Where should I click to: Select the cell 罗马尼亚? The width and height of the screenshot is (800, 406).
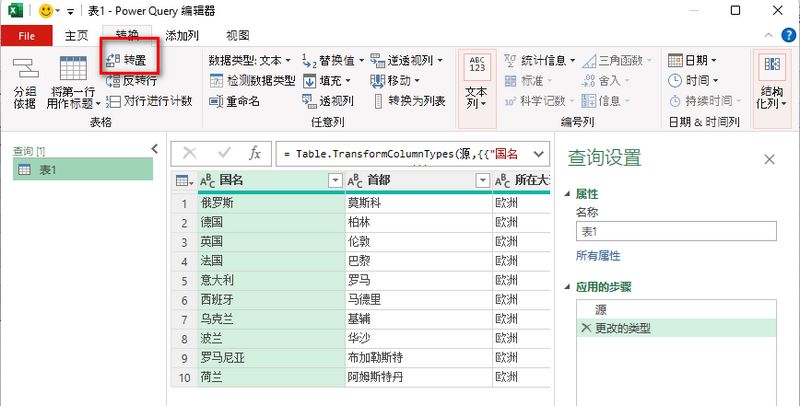click(x=271, y=358)
